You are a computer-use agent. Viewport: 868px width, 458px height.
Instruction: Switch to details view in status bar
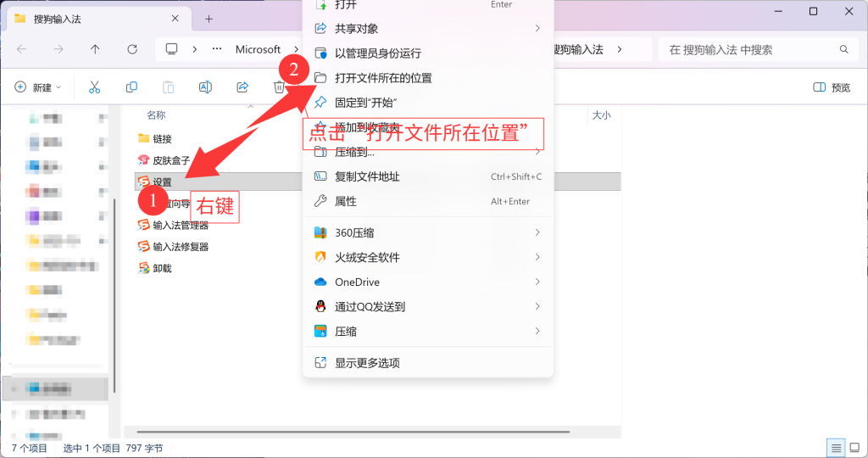[x=836, y=448]
